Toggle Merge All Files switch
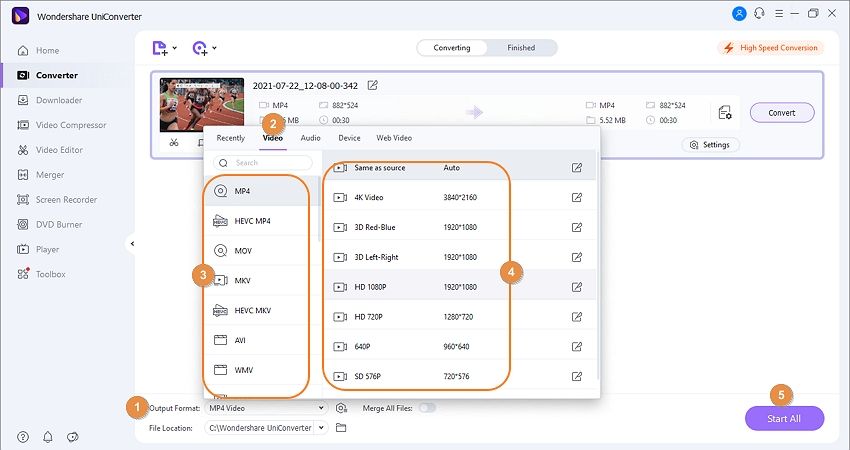Image resolution: width=850 pixels, height=450 pixels. tap(427, 408)
